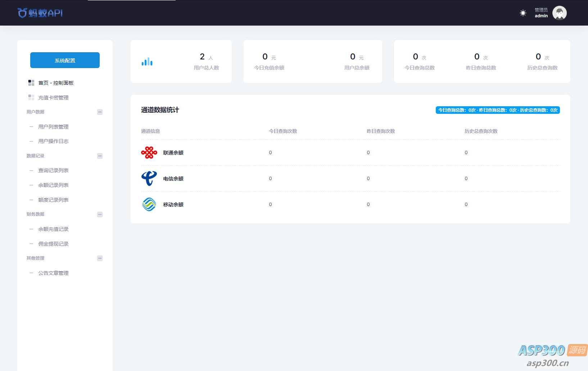588x371 pixels.
Task: Open the admin avatar profile menu
Action: [559, 13]
